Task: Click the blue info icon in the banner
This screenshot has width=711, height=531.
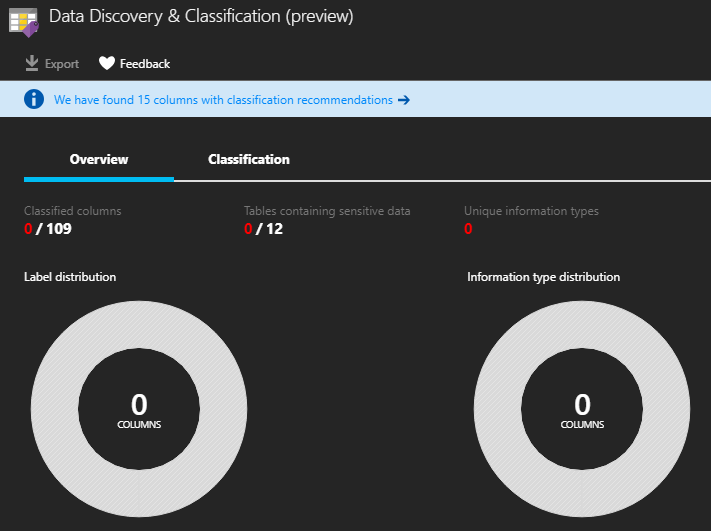Action: coord(35,100)
